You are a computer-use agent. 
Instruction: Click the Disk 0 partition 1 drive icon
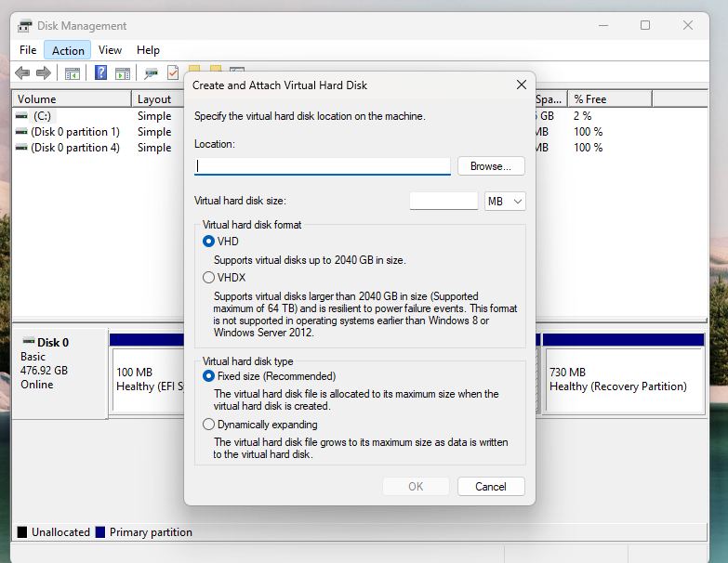click(21, 132)
